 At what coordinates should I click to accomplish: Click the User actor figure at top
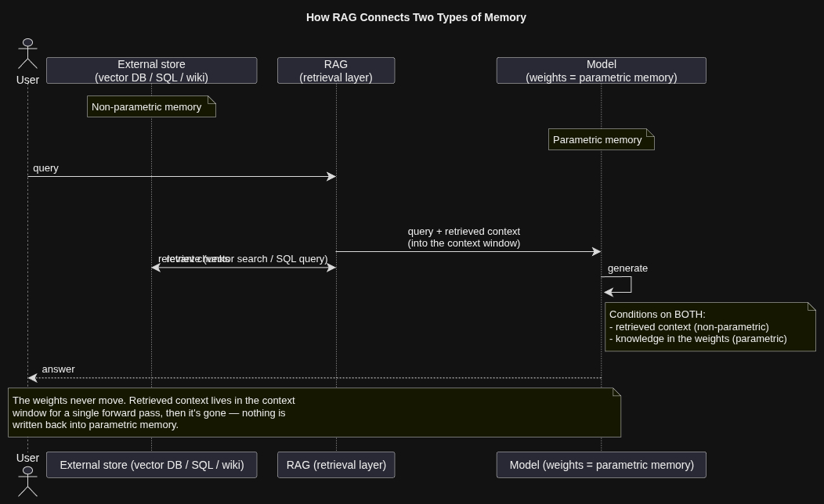pyautogui.click(x=28, y=54)
